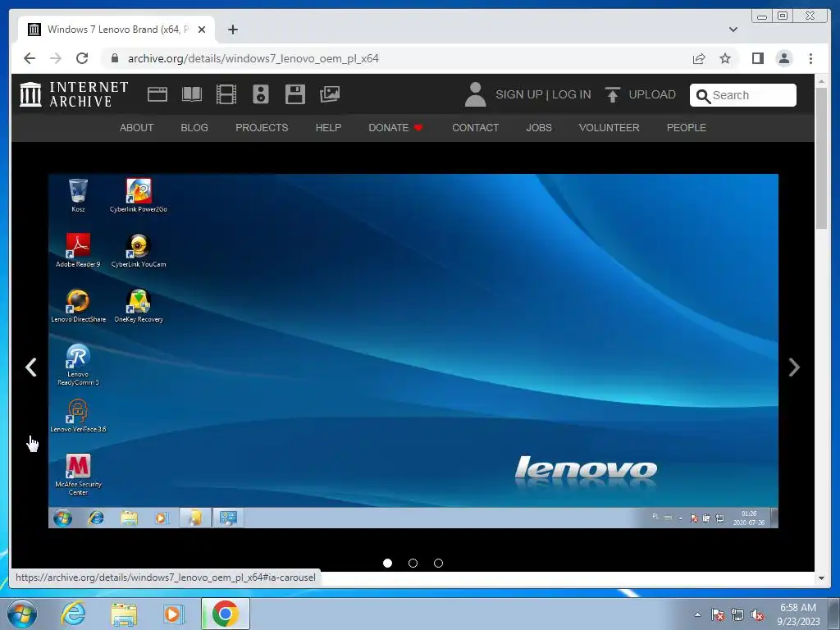Open the Chrome side panel icon
The image size is (840, 630).
click(757, 58)
